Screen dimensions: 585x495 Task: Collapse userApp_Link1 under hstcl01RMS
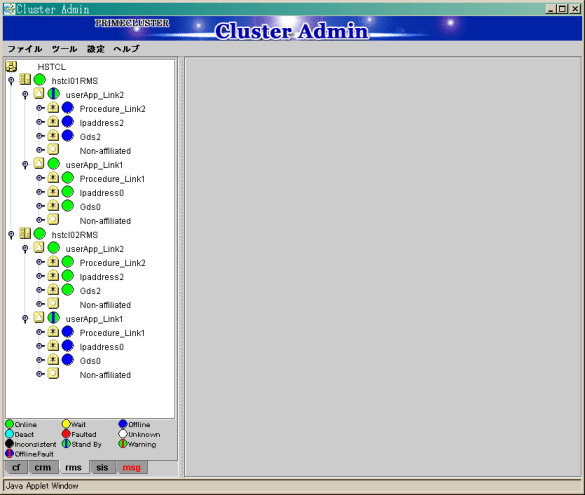click(x=25, y=165)
